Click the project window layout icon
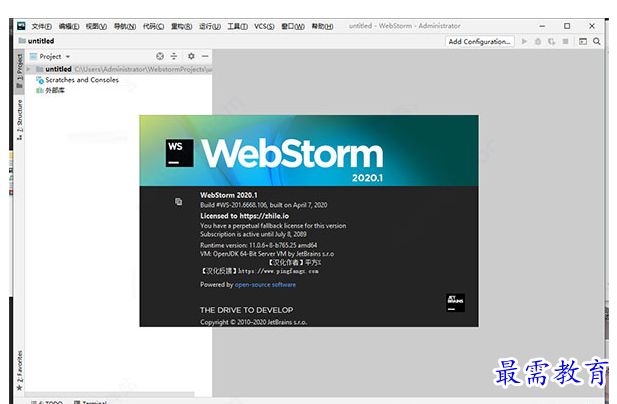 (583, 41)
